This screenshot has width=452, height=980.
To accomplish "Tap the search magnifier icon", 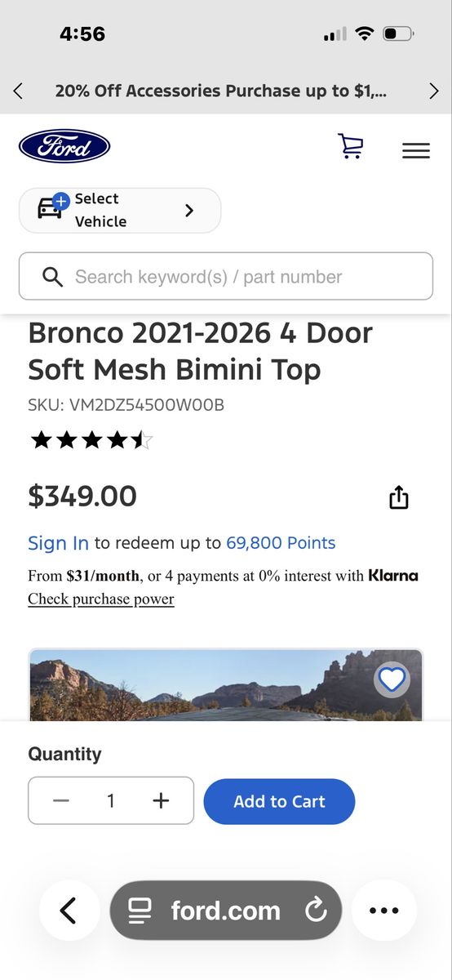I will 52,277.
